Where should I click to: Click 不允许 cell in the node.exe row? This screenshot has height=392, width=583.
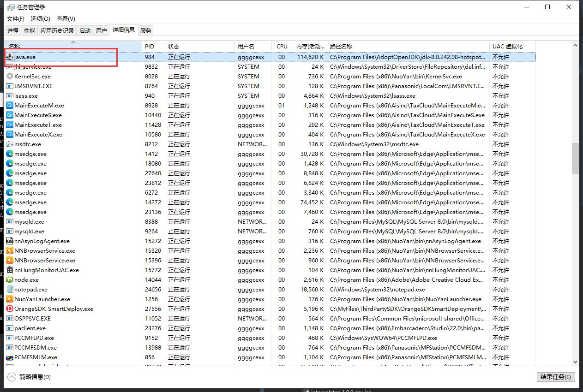(501, 280)
